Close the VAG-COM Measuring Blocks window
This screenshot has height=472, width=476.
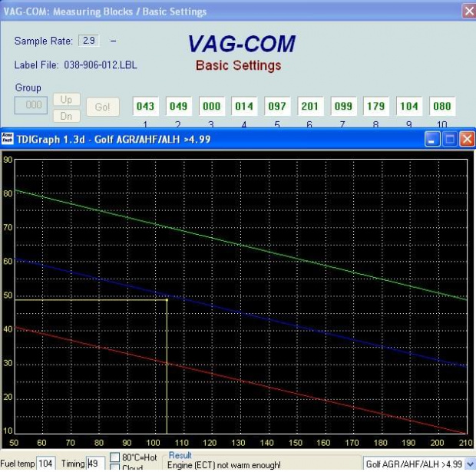pos(469,12)
